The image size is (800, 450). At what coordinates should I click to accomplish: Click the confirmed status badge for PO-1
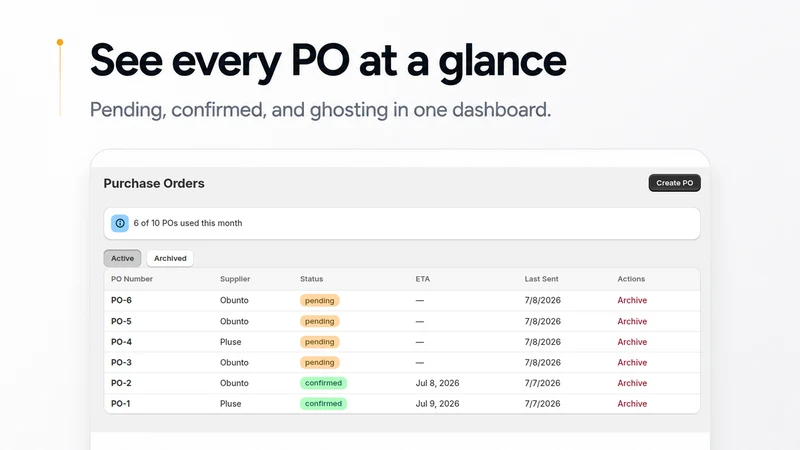(323, 404)
